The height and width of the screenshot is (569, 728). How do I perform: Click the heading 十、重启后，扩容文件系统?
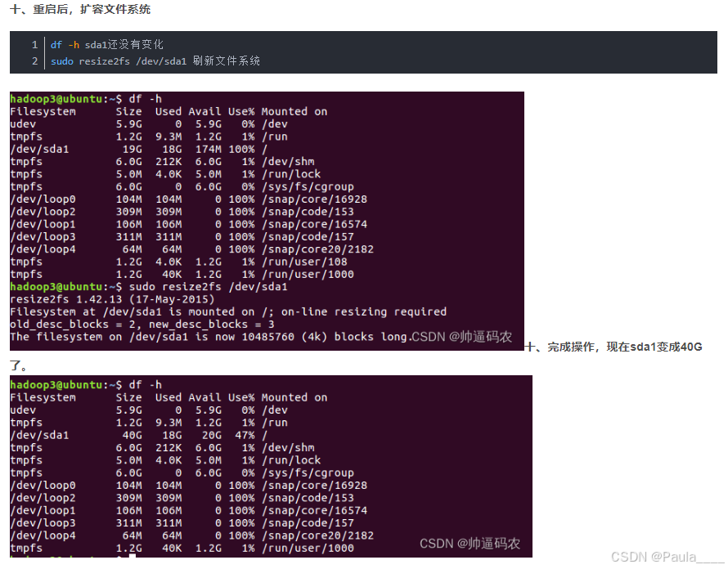[80, 9]
